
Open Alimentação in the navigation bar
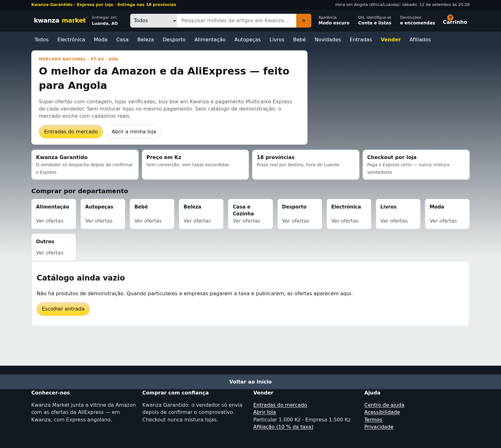click(x=210, y=39)
